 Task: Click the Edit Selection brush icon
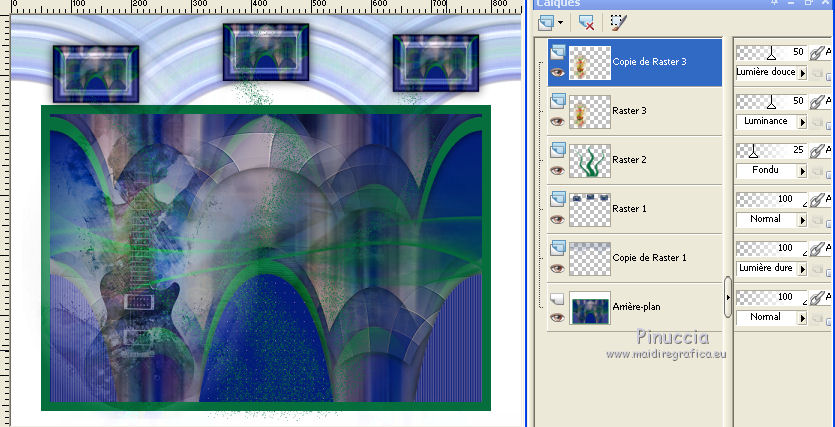pyautogui.click(x=618, y=22)
